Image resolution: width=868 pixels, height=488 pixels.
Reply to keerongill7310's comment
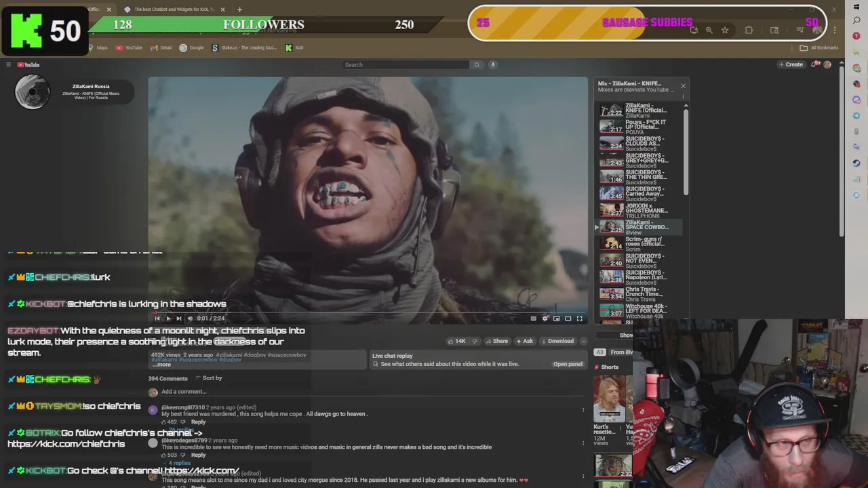click(198, 422)
